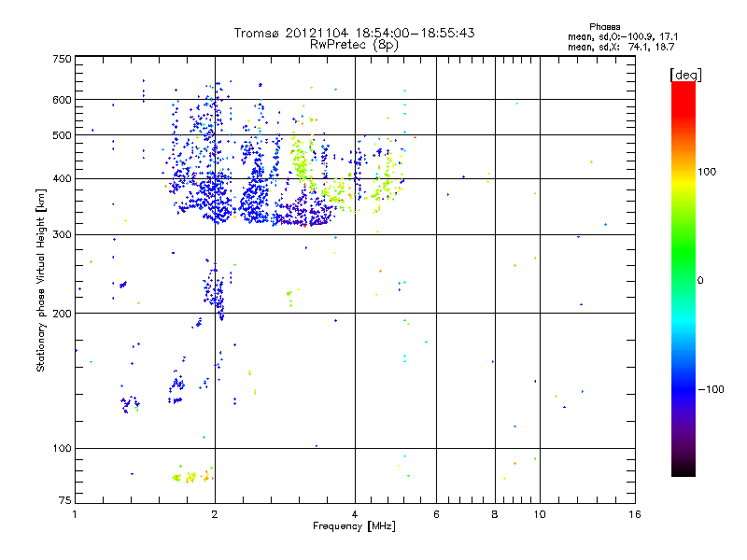Click the Stationary phase Virtual Height axis label
Image resolution: width=747 pixels, height=560 pixels.
tap(41, 280)
